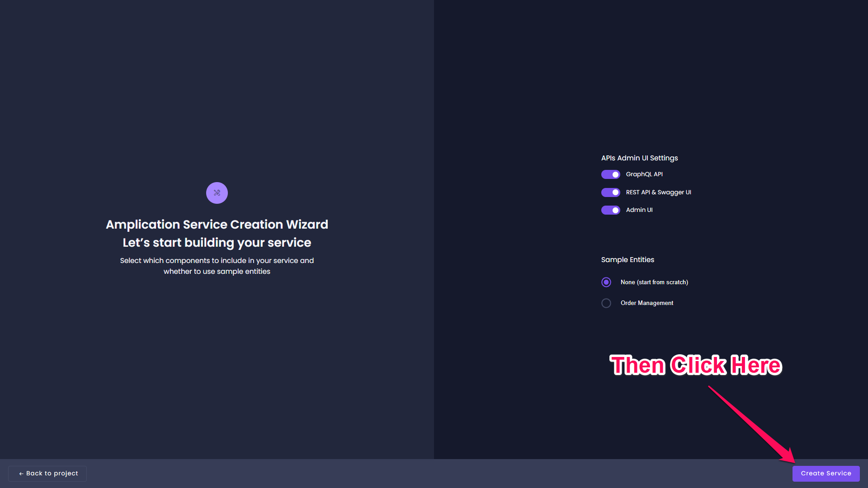Click the Application Service Creation Wizard title

(217, 225)
